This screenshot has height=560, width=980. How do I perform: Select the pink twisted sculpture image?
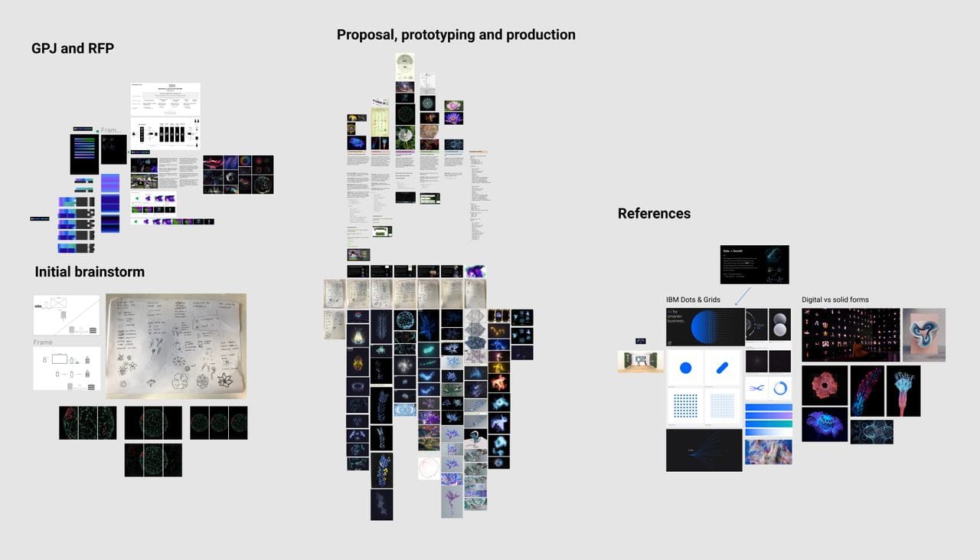923,335
